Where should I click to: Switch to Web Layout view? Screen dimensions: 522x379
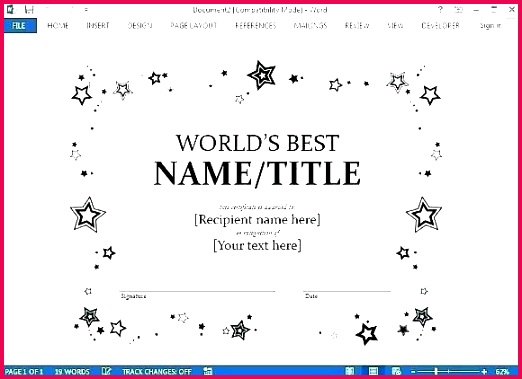coord(396,371)
